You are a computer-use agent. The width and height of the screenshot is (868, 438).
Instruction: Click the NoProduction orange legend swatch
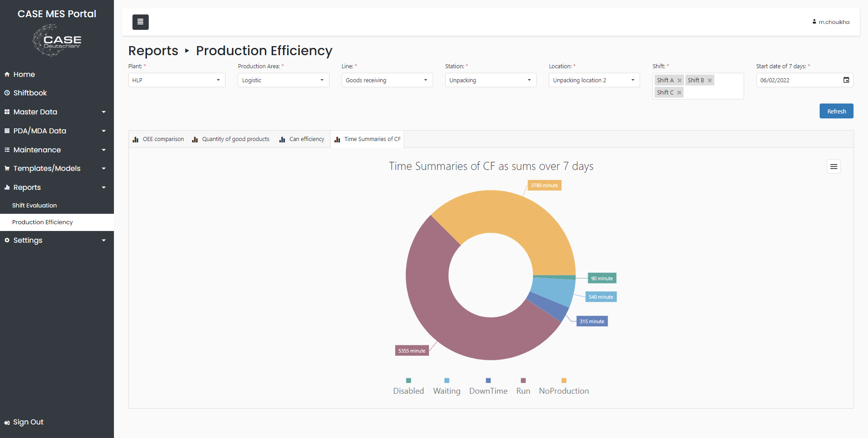(564, 381)
